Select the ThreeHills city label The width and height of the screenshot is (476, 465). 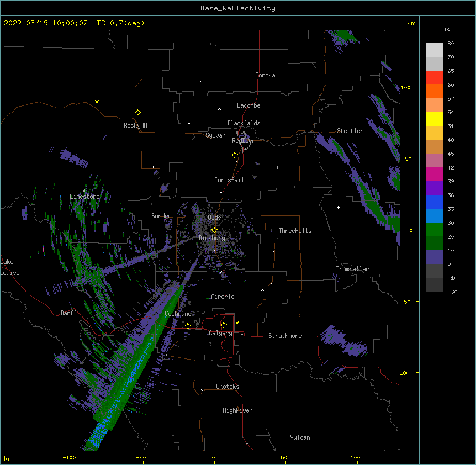click(295, 231)
